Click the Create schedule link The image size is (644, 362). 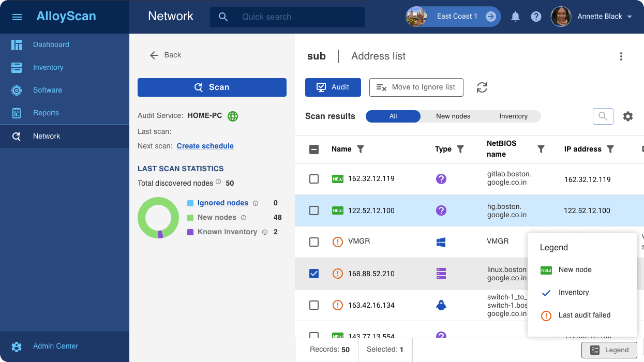[205, 146]
